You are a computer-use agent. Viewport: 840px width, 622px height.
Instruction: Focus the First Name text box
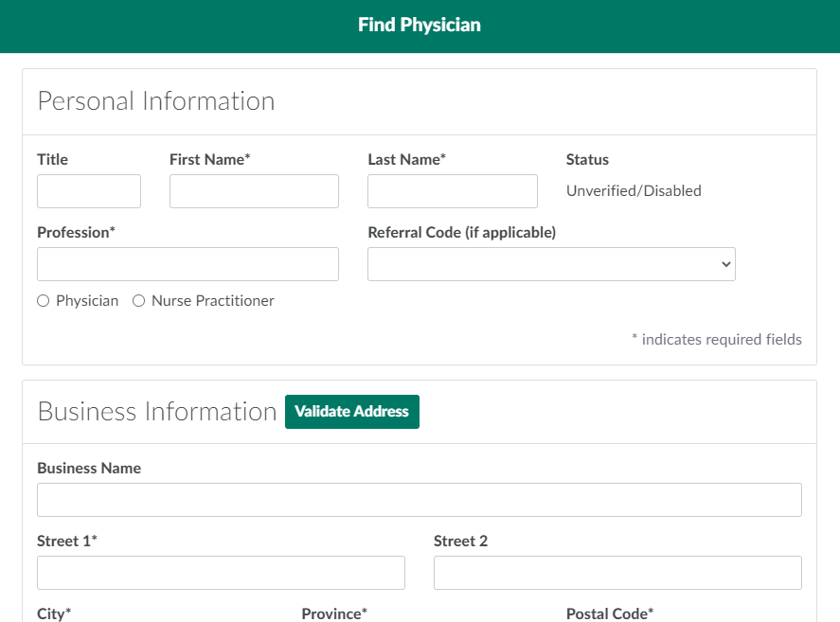[254, 191]
